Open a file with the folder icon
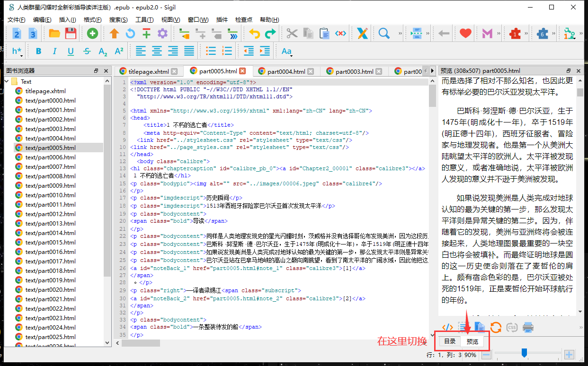588x366 pixels. (x=54, y=34)
